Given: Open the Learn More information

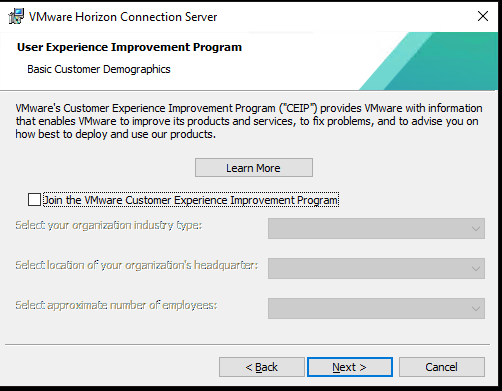Looking at the screenshot, I should (254, 168).
